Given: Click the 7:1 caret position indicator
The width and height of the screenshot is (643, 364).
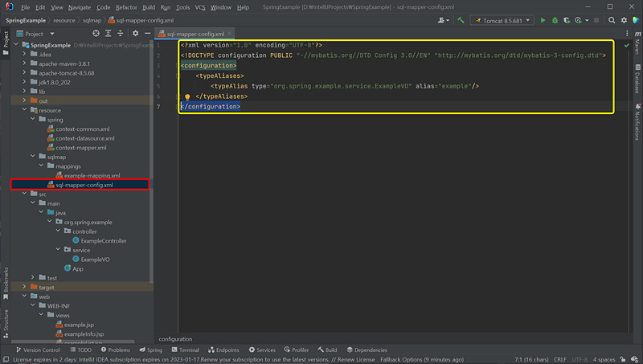Looking at the screenshot, I should [x=531, y=359].
